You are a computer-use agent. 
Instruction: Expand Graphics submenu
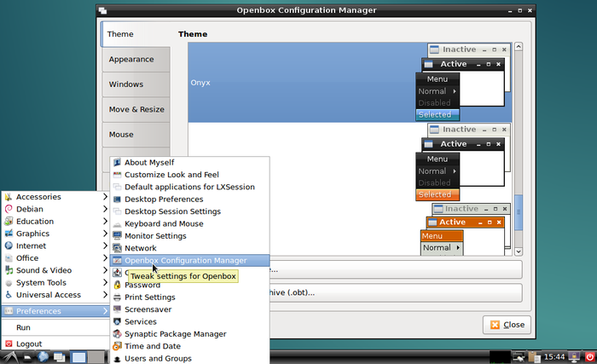(x=55, y=234)
